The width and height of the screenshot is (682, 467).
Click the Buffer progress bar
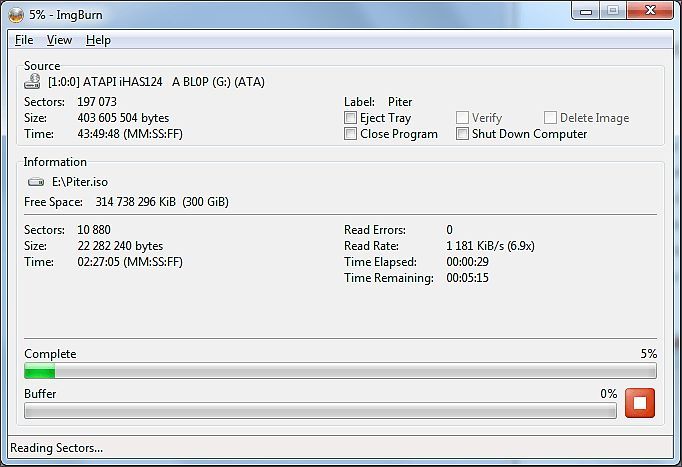(x=320, y=410)
